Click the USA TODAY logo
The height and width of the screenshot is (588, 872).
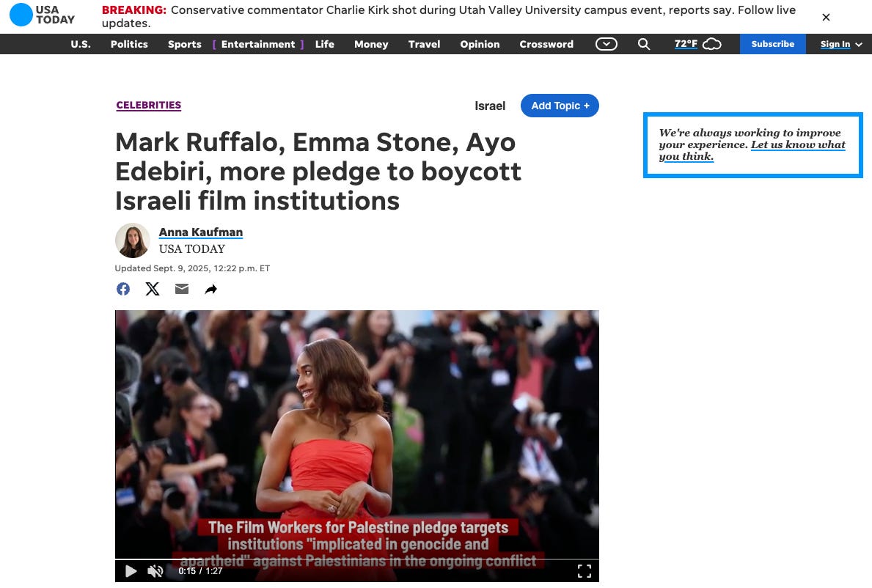pos(43,15)
